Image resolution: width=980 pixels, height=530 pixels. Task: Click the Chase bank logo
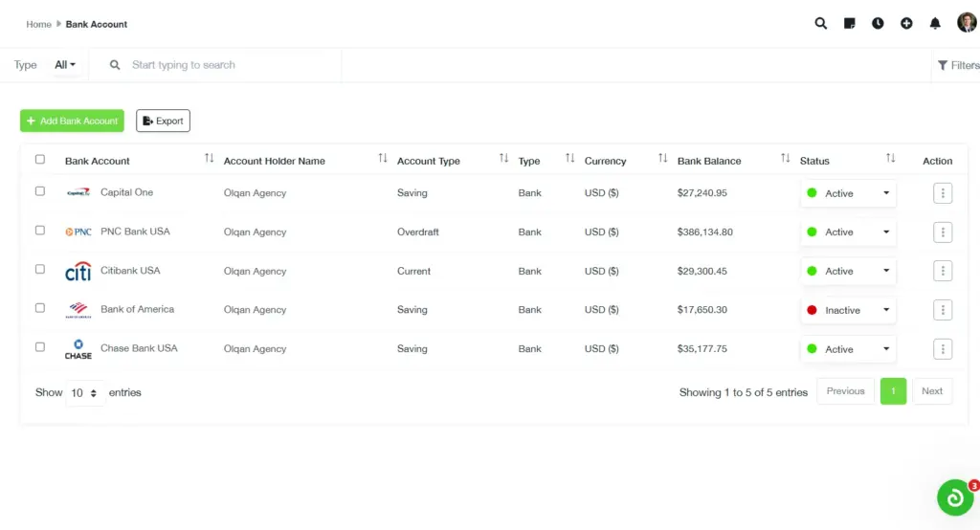coord(78,349)
